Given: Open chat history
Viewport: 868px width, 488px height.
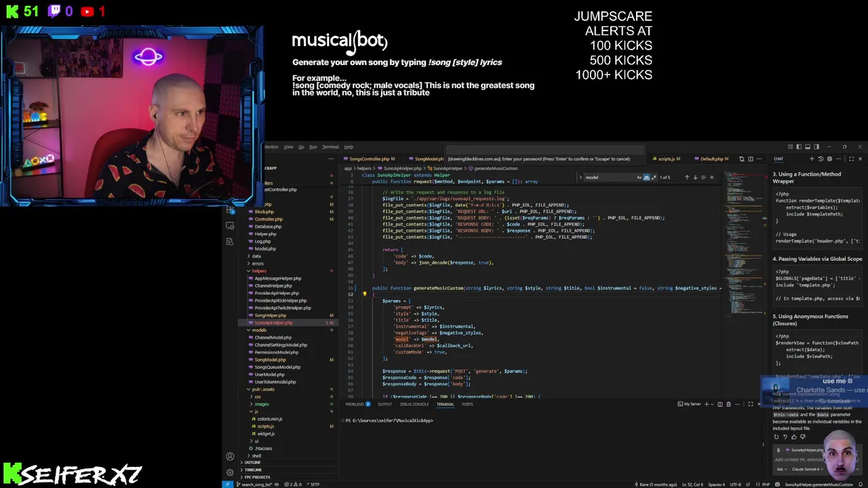Looking at the screenshot, I should [821, 159].
